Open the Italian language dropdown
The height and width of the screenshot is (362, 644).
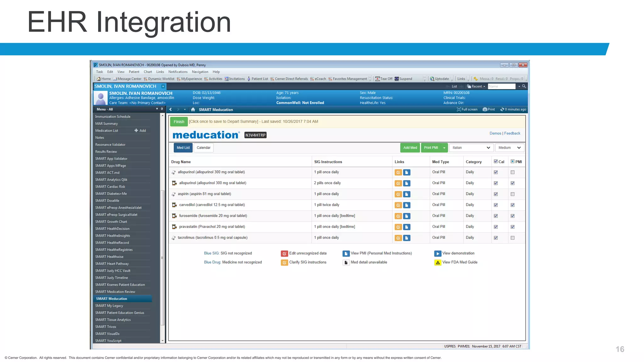coord(471,148)
